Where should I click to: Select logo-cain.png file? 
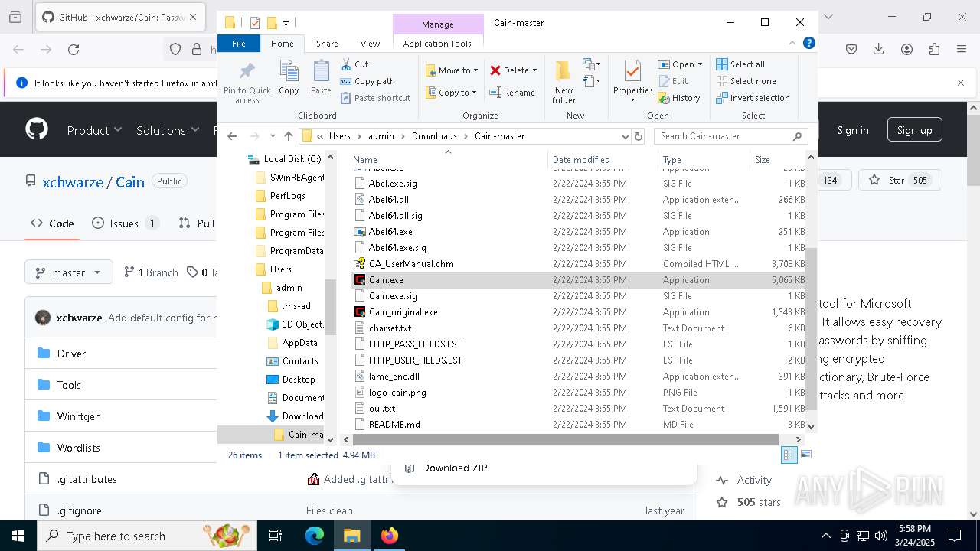pos(397,393)
